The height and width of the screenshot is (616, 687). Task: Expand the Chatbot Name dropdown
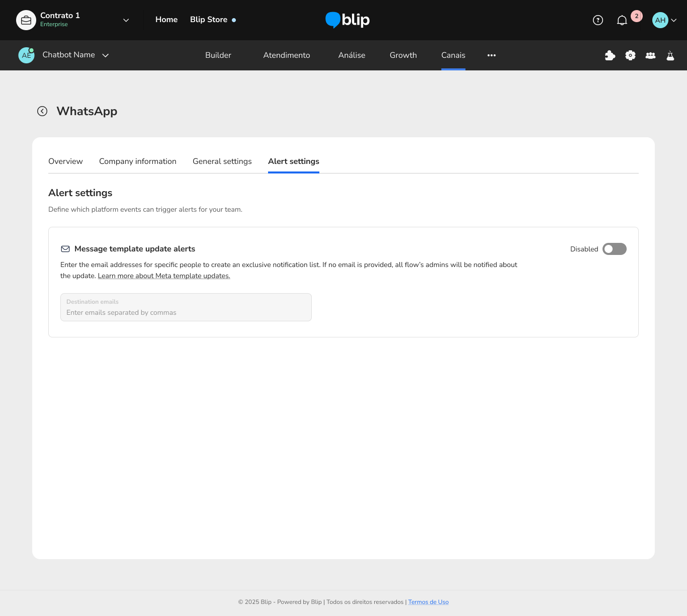point(106,55)
